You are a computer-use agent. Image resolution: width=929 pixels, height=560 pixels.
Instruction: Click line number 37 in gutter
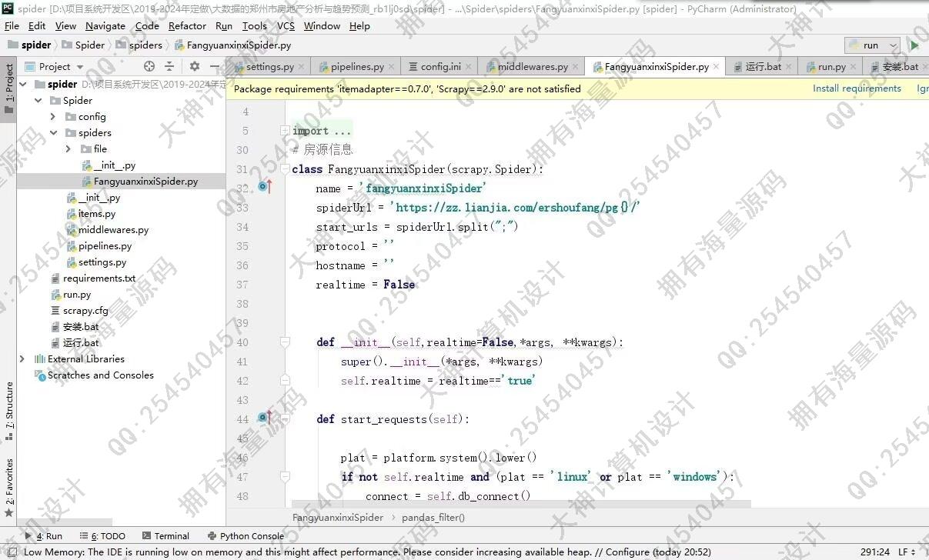click(242, 285)
